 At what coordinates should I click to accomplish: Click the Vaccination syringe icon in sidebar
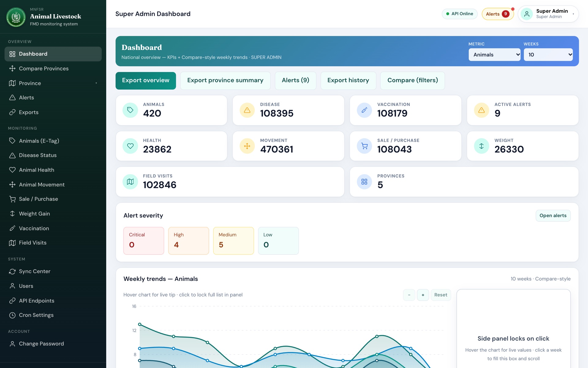pos(12,228)
